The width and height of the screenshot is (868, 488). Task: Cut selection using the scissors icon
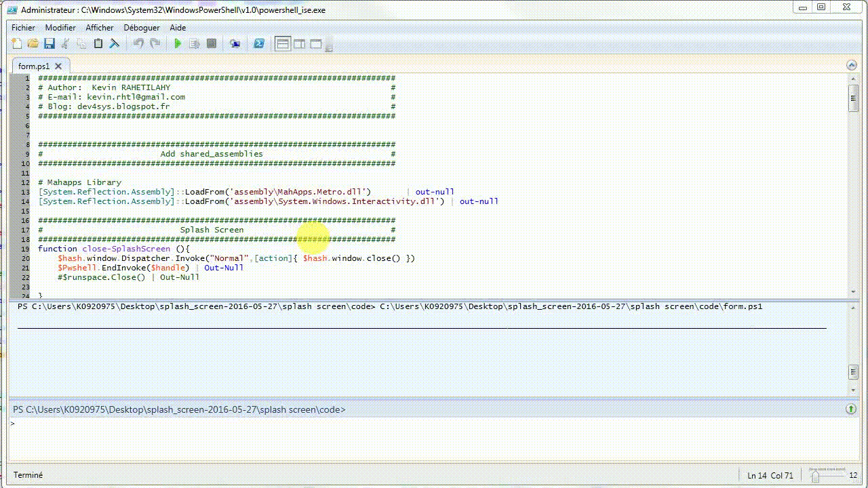pyautogui.click(x=64, y=43)
